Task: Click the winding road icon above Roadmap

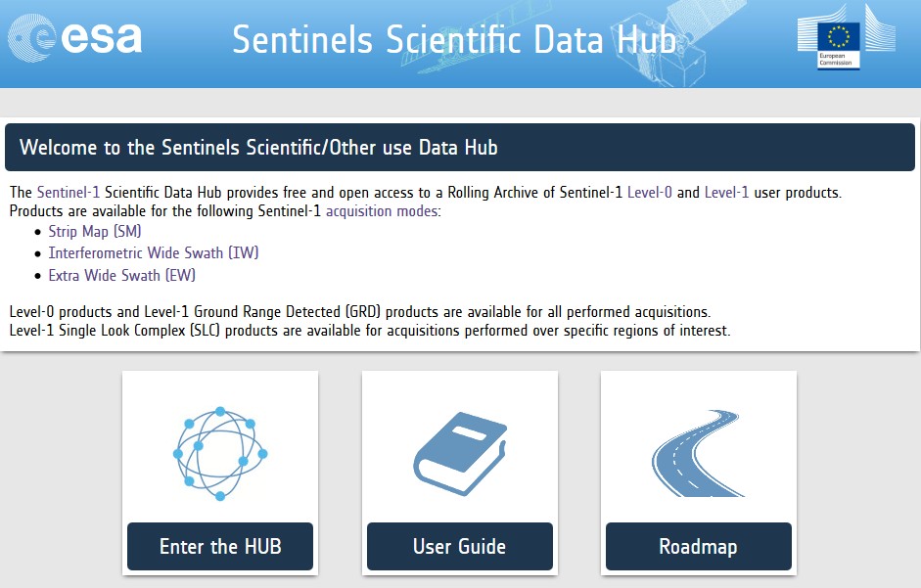Action: click(698, 454)
